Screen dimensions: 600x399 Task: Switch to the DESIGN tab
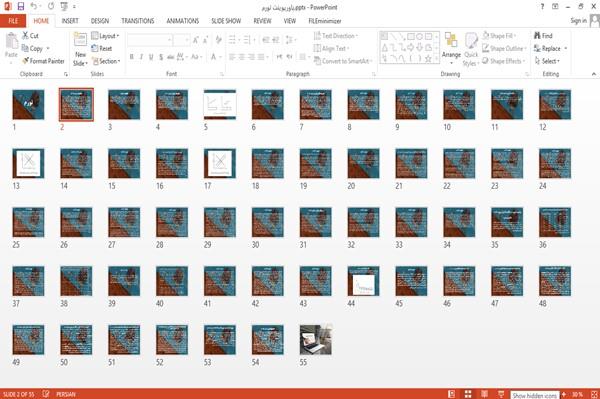click(100, 21)
